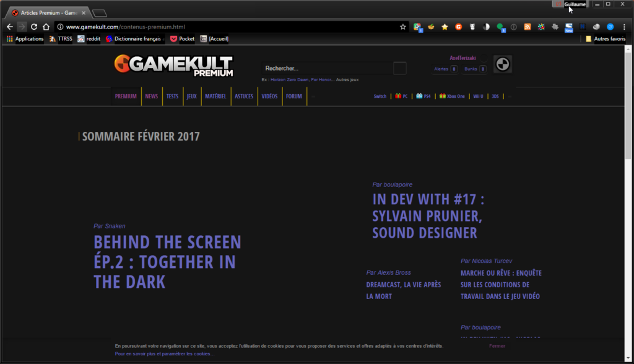Open the TESTS nav tab
634x364 pixels.
tap(172, 96)
